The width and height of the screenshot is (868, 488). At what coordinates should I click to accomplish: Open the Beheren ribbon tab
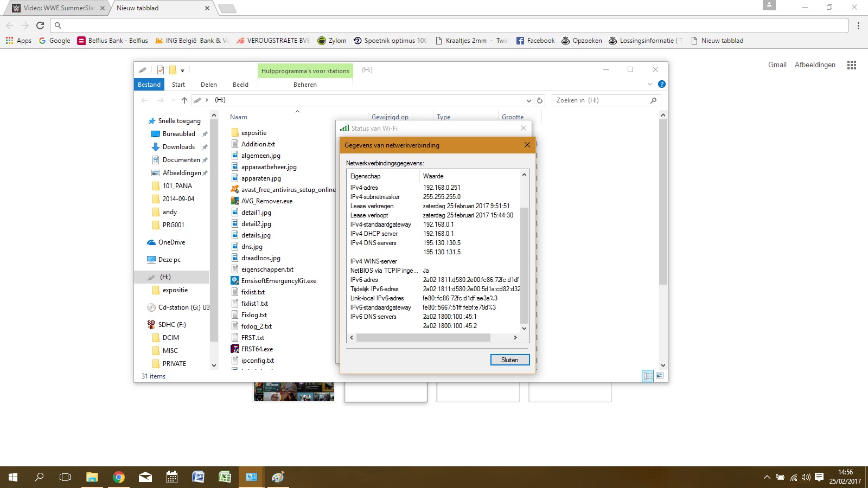click(305, 85)
